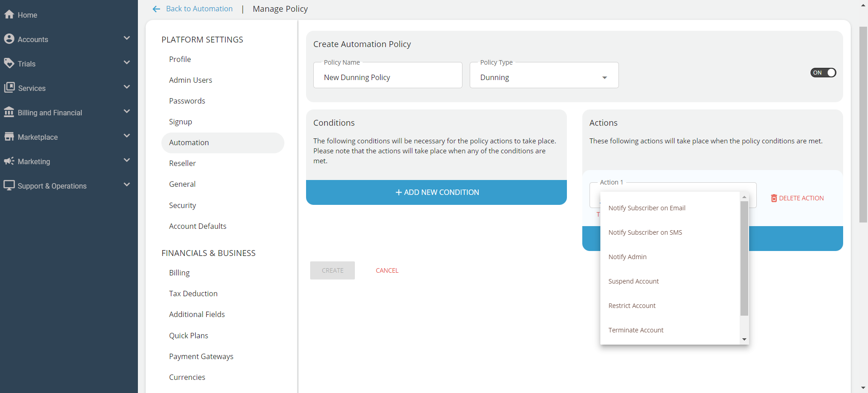Screen dimensions: 868x393
Task: Open Passwords settings
Action: coord(187,101)
